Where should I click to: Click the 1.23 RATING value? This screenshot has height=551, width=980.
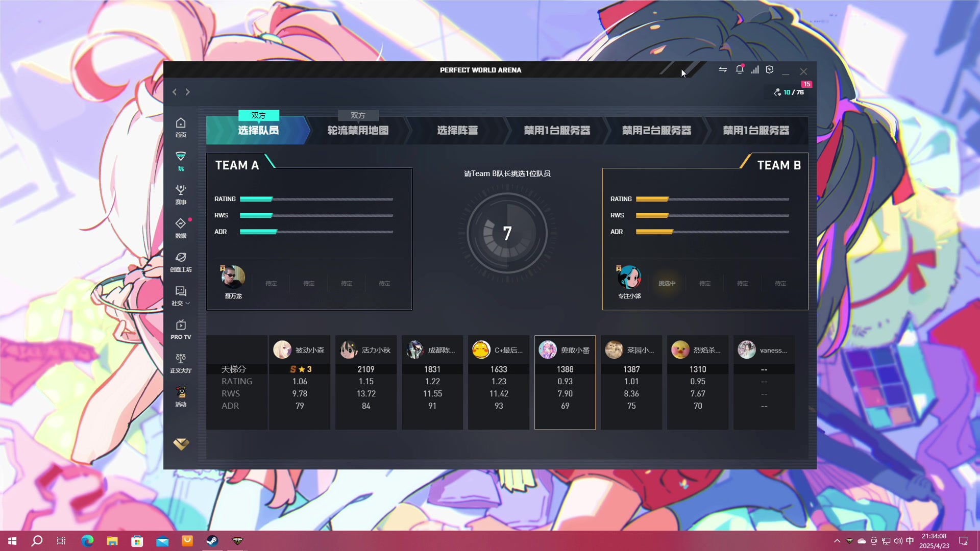click(499, 381)
